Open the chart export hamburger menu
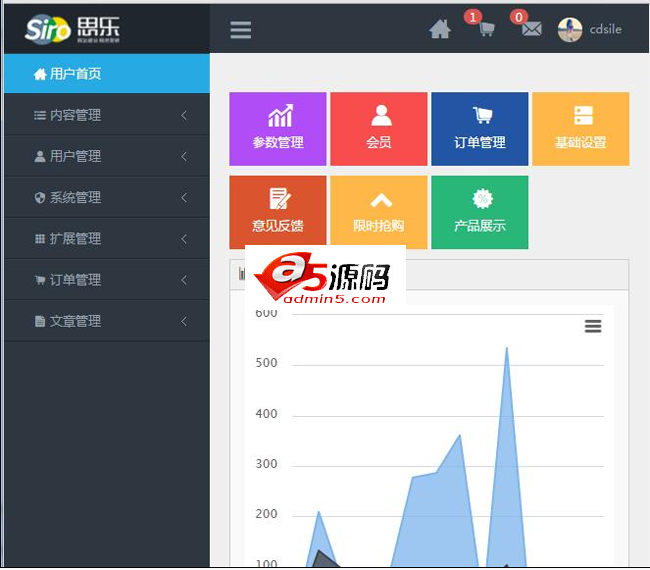The height and width of the screenshot is (570, 650). 593,326
